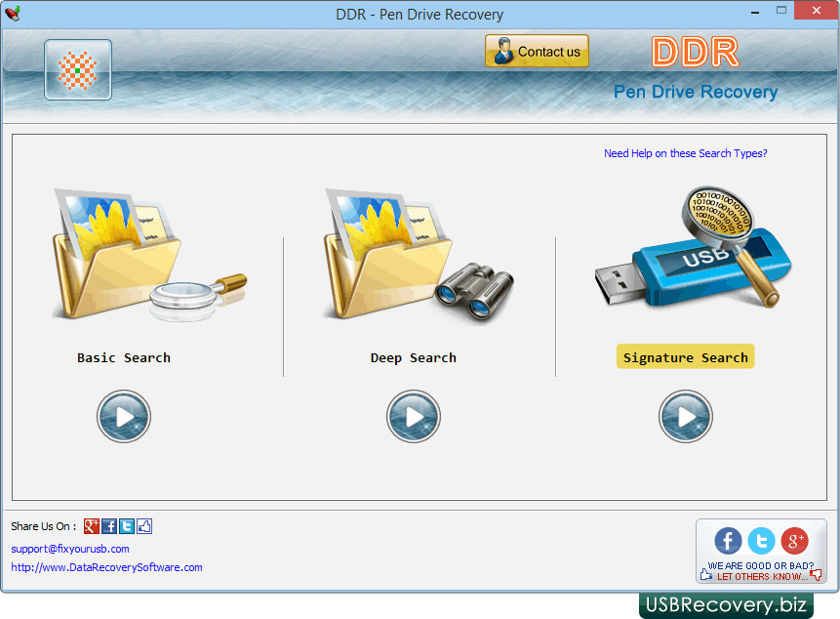Open the support@fixyourusb.com email link
This screenshot has width=840, height=619.
(x=70, y=549)
